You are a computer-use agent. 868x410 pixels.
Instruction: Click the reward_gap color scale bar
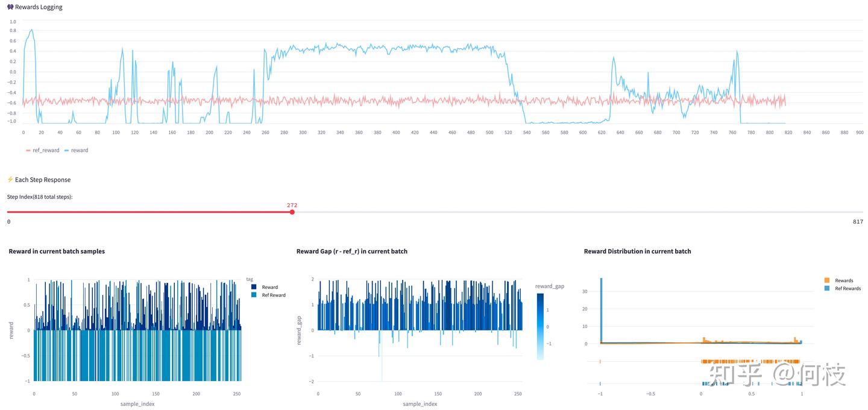[x=540, y=326]
